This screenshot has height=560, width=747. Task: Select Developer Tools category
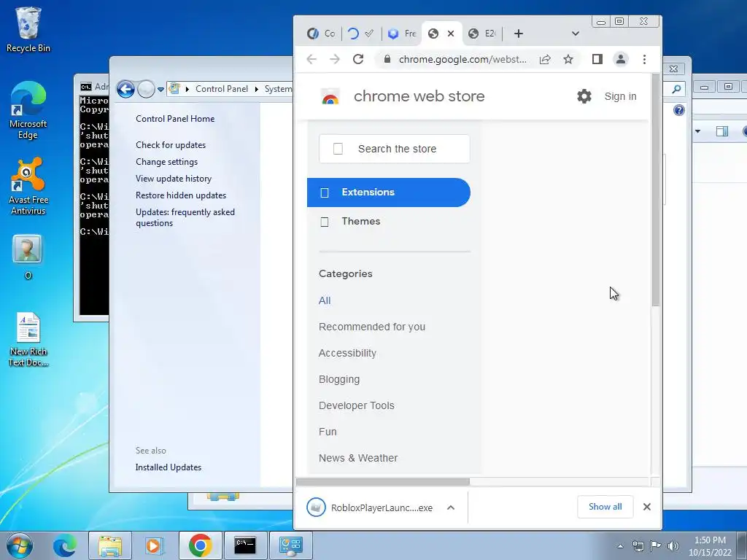click(356, 405)
